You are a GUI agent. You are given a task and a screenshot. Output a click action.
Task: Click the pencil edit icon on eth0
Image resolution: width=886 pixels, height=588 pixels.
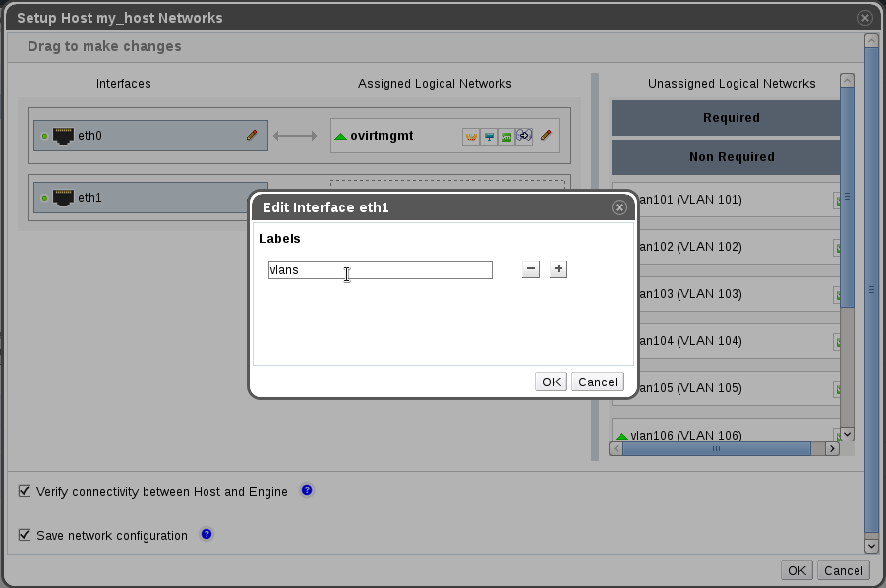[x=252, y=135]
